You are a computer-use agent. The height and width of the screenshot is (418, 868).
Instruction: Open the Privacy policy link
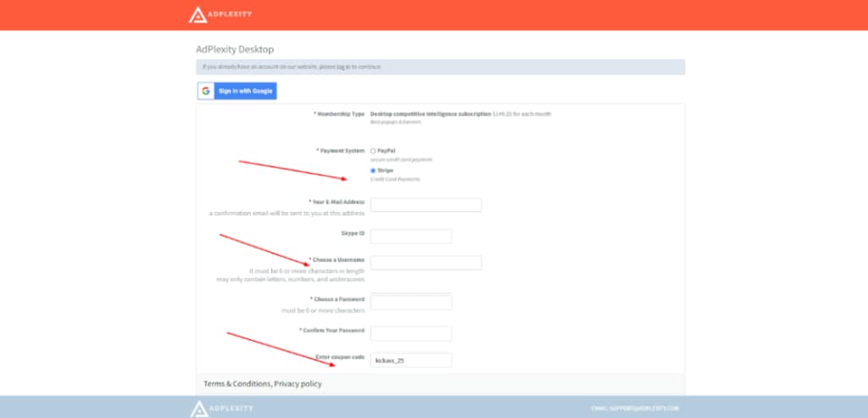click(x=298, y=384)
